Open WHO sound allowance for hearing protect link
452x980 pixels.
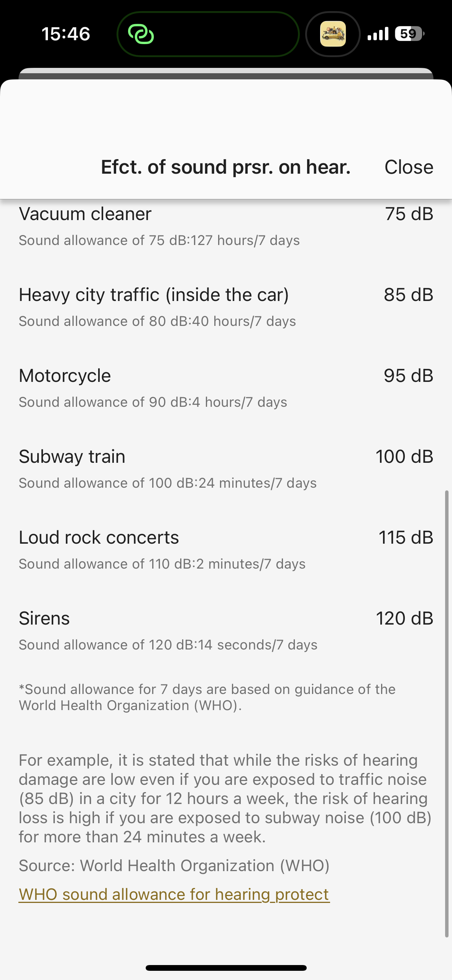click(x=174, y=894)
